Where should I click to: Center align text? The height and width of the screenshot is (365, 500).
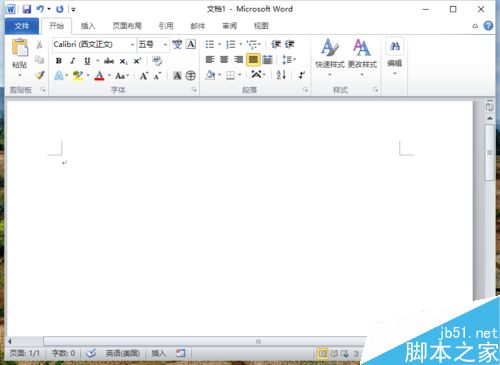(x=224, y=60)
